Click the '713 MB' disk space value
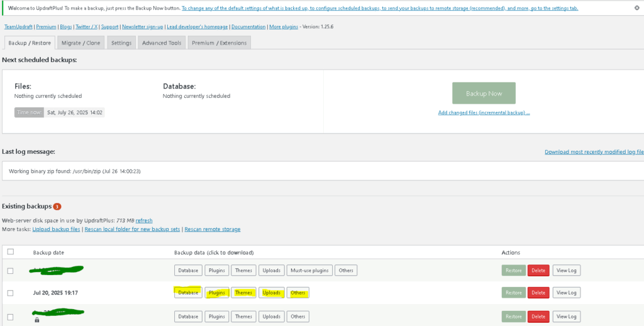644x326 pixels. [x=125, y=220]
